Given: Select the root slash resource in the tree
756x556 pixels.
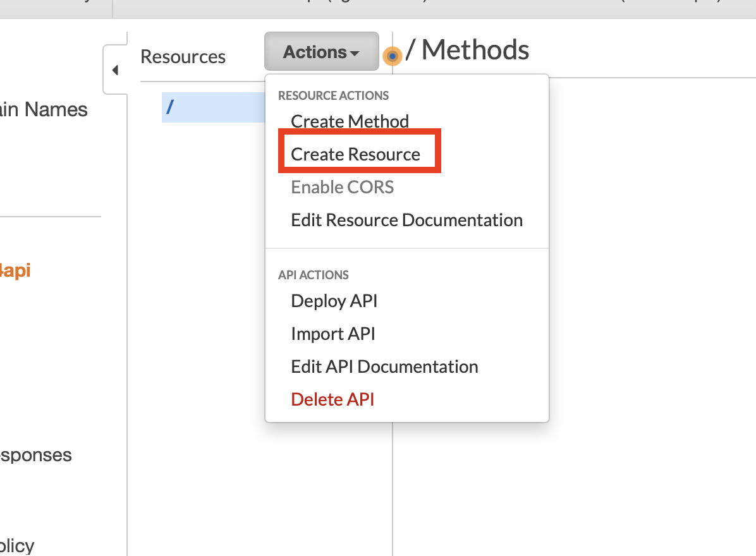Looking at the screenshot, I should click(169, 107).
